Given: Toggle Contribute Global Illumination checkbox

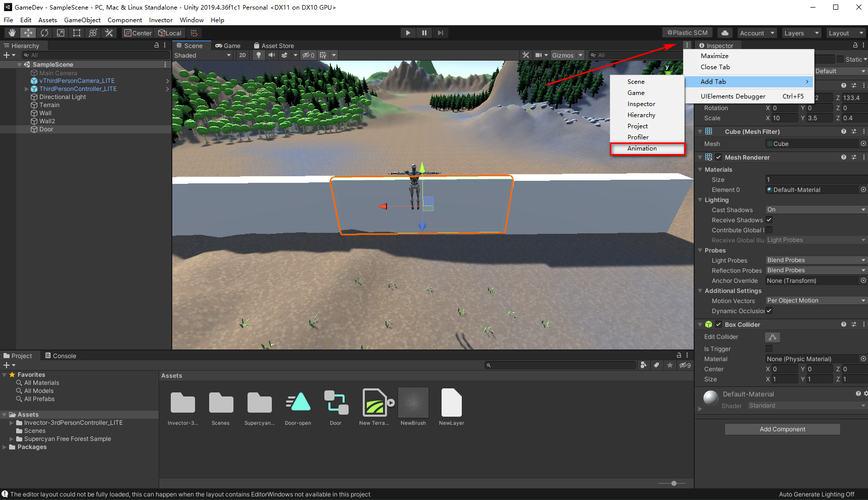Looking at the screenshot, I should point(769,230).
